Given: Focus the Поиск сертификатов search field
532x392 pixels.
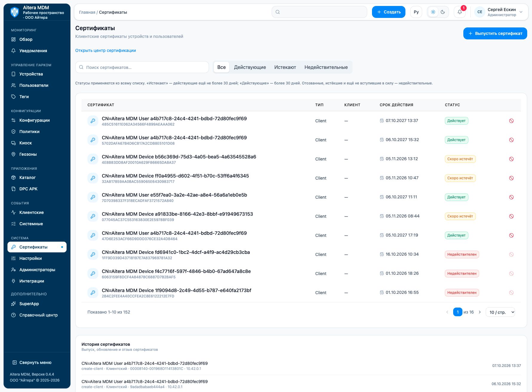Looking at the screenshot, I should coord(142,67).
